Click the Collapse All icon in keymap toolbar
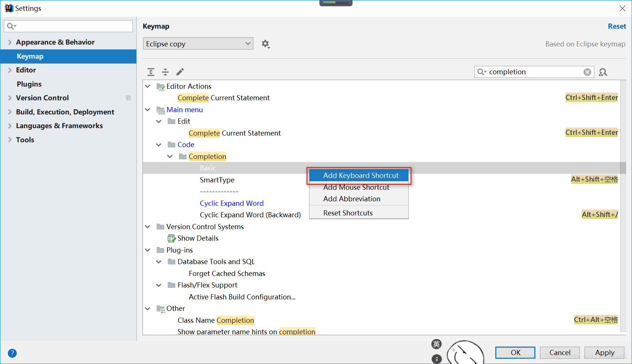This screenshot has height=364, width=632. (165, 72)
